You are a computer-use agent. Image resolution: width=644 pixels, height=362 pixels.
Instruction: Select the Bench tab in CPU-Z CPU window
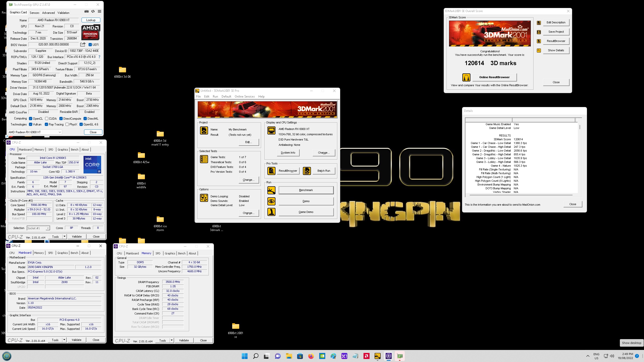(74, 150)
